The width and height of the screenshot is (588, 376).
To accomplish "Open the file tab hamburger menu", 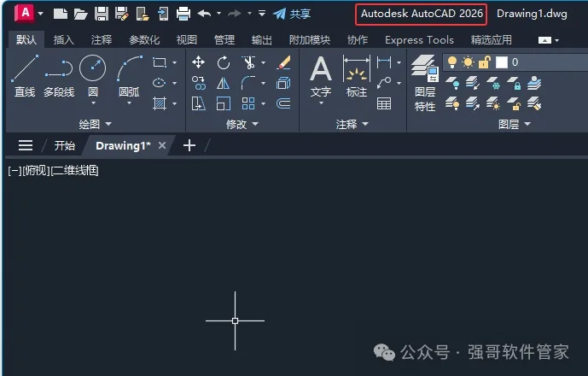I will pyautogui.click(x=26, y=145).
